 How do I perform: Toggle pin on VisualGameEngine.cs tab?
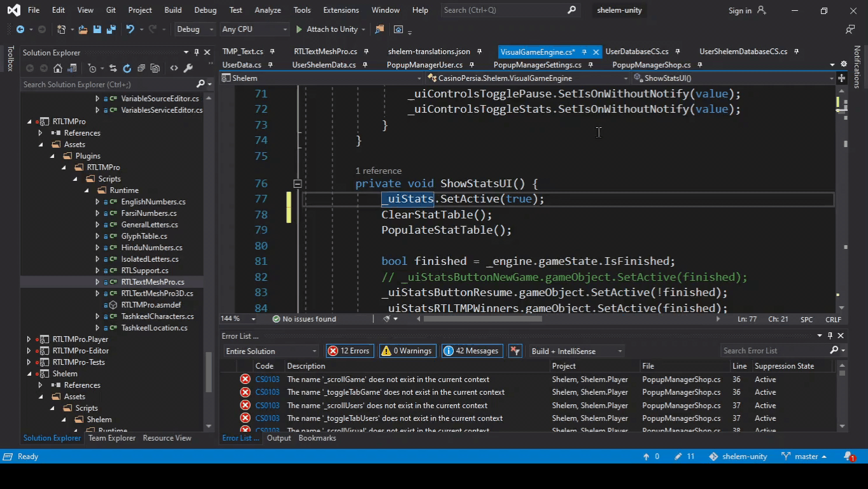pyautogui.click(x=584, y=52)
